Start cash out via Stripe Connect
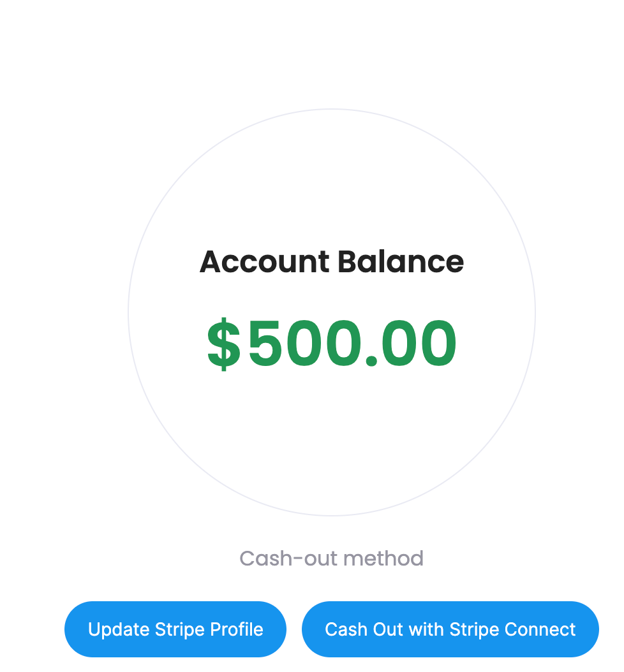Image resolution: width=624 pixels, height=672 pixels. [450, 629]
